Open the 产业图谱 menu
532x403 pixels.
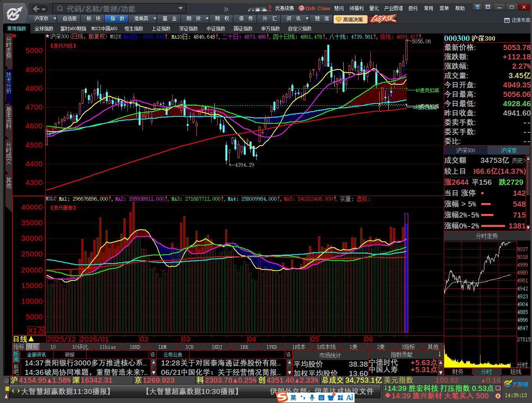[x=393, y=8]
